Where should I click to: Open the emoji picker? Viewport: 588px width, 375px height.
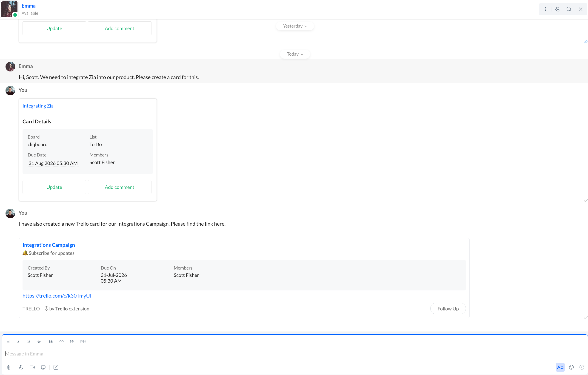571,367
